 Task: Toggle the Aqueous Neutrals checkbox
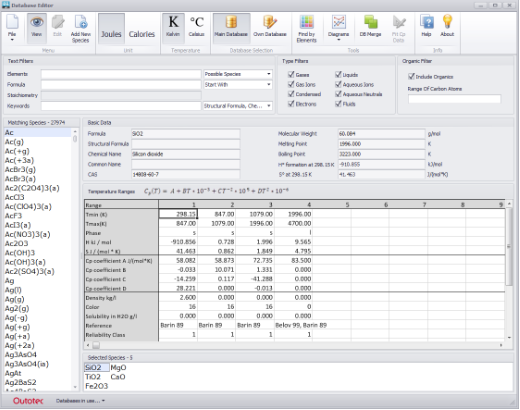[x=338, y=94]
